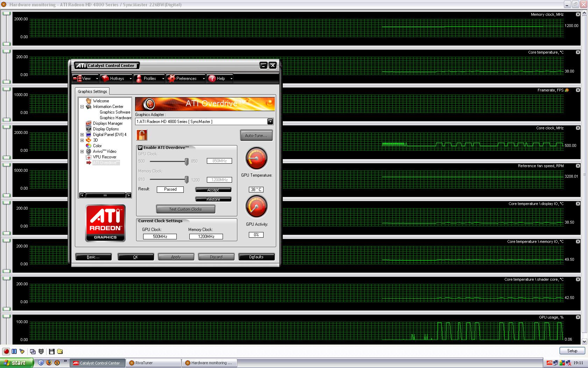This screenshot has width=588, height=368.
Task: Close the Core temperature \ memory IO graph
Action: pos(578,241)
